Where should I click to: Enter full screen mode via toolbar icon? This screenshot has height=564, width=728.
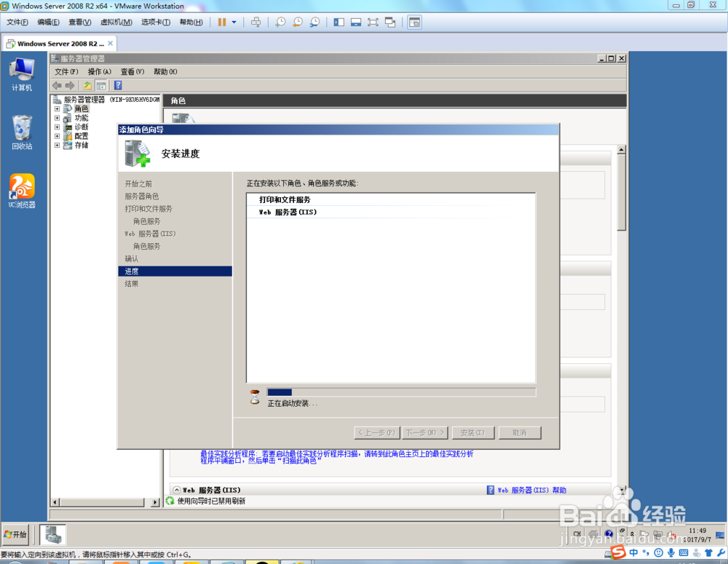pyautogui.click(x=373, y=23)
